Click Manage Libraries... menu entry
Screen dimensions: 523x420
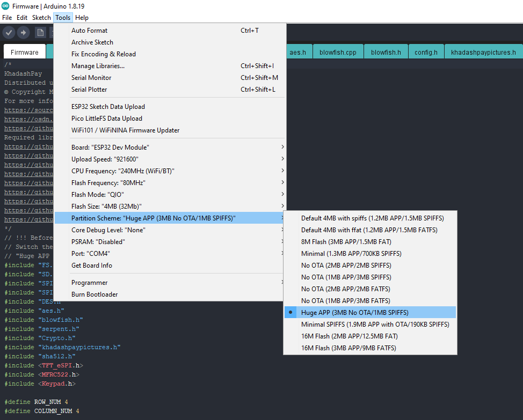point(98,66)
